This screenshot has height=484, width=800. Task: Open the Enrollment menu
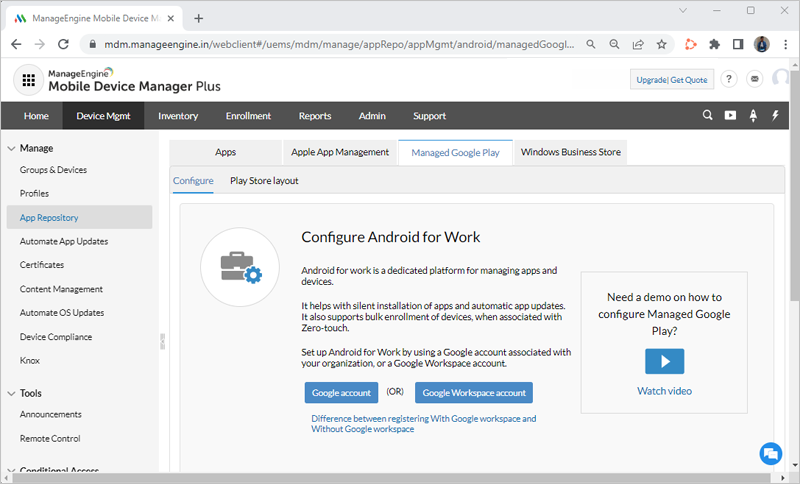248,116
